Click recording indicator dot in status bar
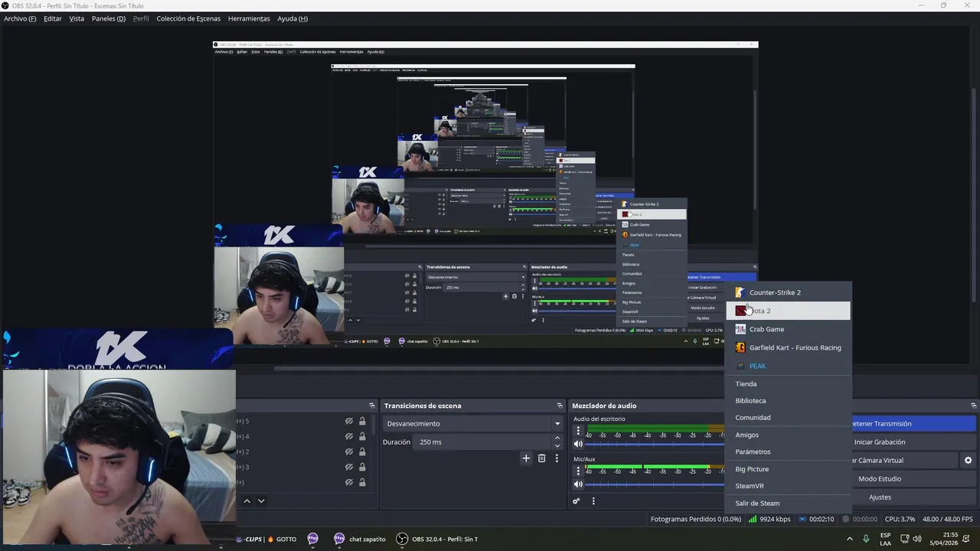 tap(846, 519)
